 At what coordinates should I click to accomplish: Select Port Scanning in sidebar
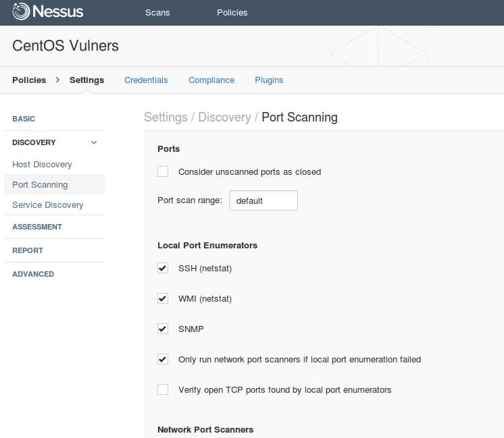(55, 185)
